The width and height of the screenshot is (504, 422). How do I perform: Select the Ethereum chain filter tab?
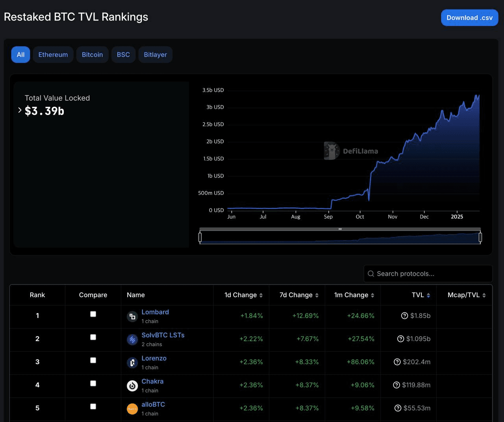click(x=53, y=55)
